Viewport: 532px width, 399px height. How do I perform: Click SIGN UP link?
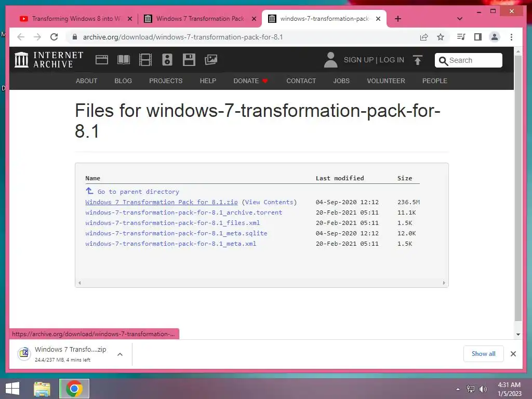[358, 60]
